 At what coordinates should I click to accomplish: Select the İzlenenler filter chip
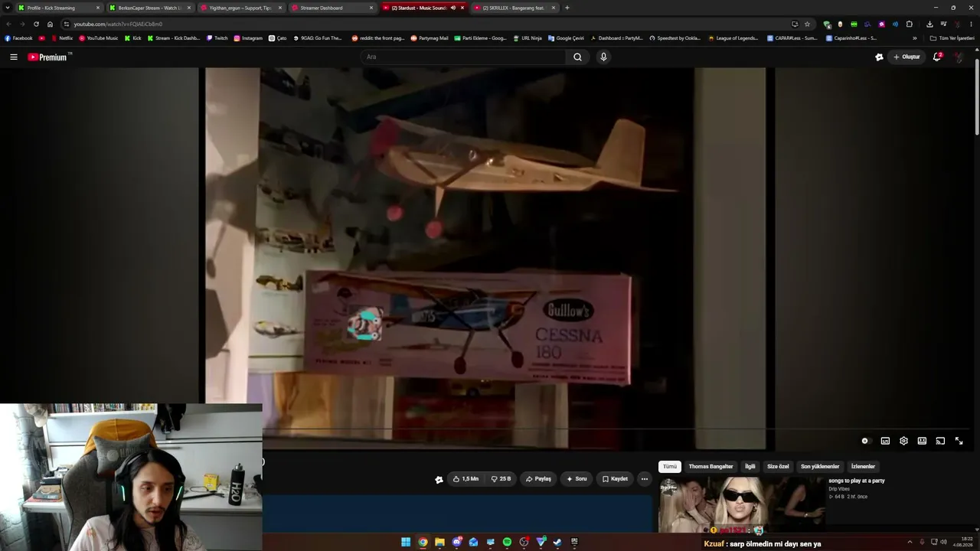pos(863,466)
